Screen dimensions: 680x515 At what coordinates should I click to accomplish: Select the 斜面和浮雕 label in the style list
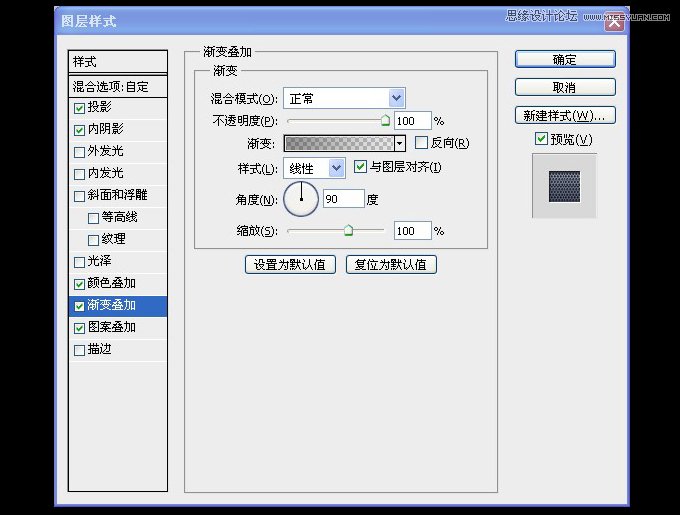[x=118, y=195]
